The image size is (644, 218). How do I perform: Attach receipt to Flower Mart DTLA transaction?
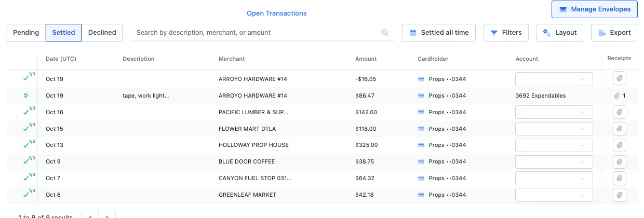pyautogui.click(x=619, y=129)
